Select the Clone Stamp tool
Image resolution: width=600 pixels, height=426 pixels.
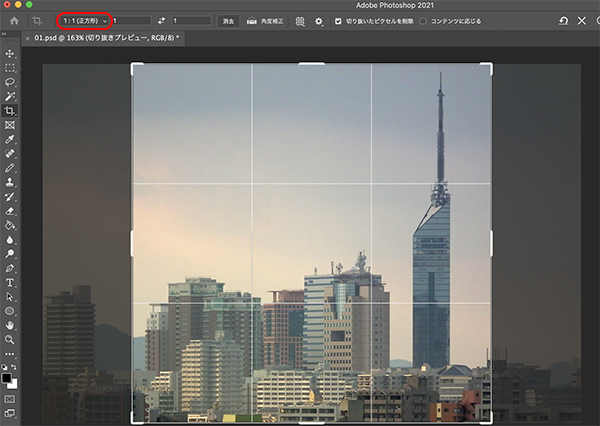[x=10, y=183]
